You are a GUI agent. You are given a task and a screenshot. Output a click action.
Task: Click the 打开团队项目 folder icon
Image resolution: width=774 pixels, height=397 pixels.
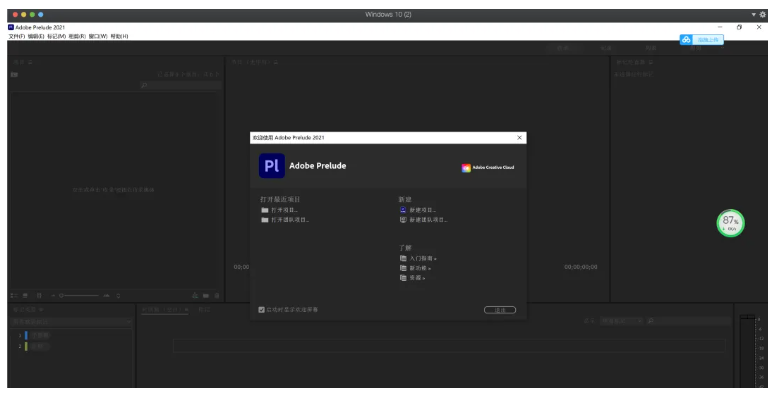[265, 220]
